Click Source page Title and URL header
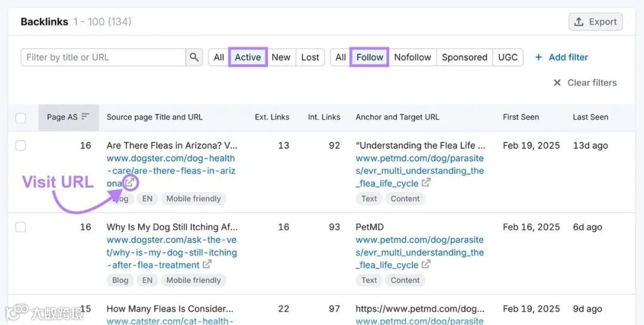This screenshot has height=325, width=644. (x=154, y=117)
